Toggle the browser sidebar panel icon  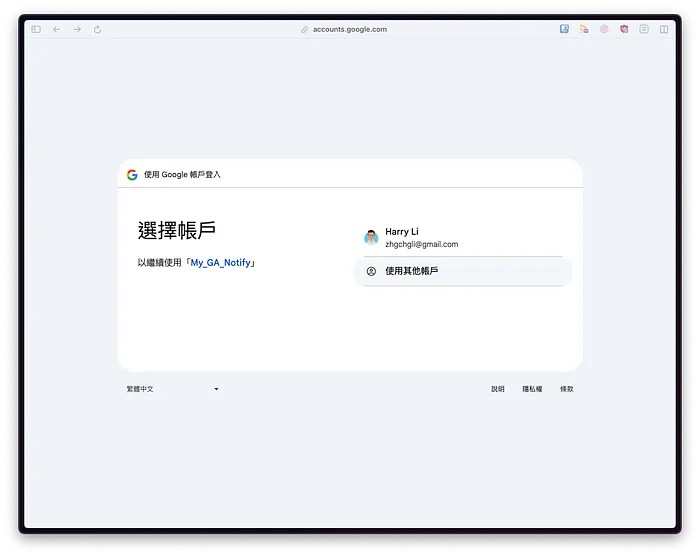point(36,29)
